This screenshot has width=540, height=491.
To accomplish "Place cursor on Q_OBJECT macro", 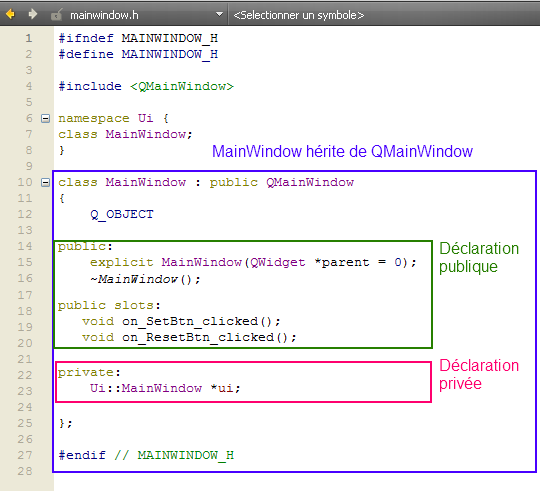I will [x=122, y=215].
